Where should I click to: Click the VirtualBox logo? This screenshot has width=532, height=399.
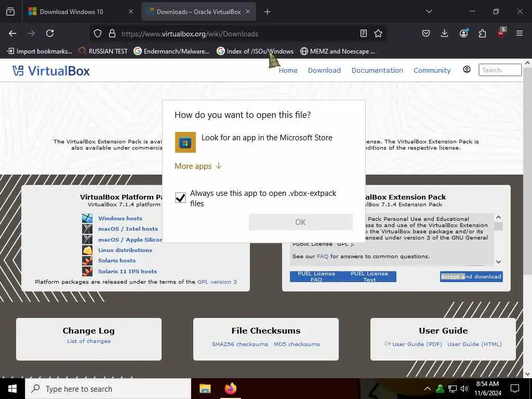coord(51,71)
